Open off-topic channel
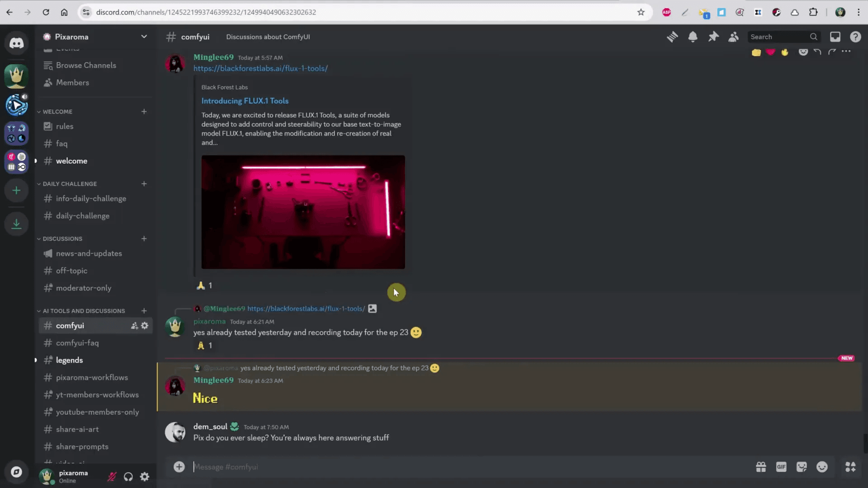The width and height of the screenshot is (868, 488). (95, 271)
